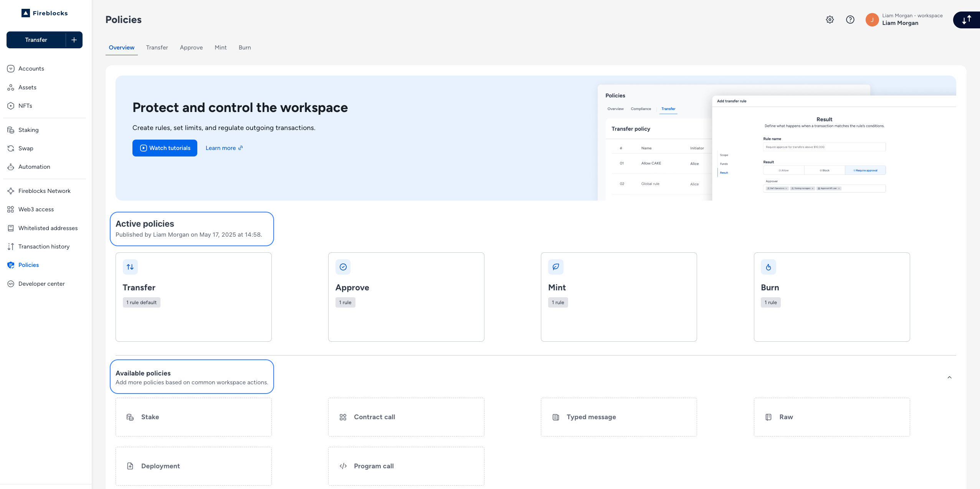Screen dimensions: 980x489
Task: Open the Transaction history icon
Action: (x=11, y=247)
